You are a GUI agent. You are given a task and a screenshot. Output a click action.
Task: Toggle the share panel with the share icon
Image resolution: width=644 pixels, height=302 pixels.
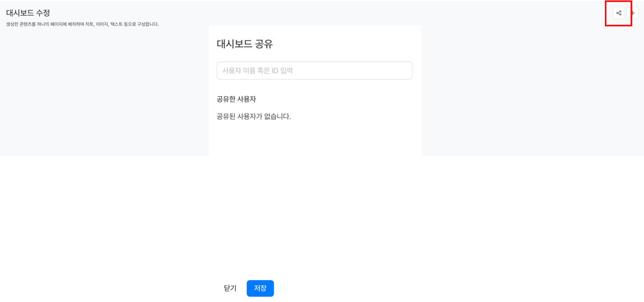point(619,13)
